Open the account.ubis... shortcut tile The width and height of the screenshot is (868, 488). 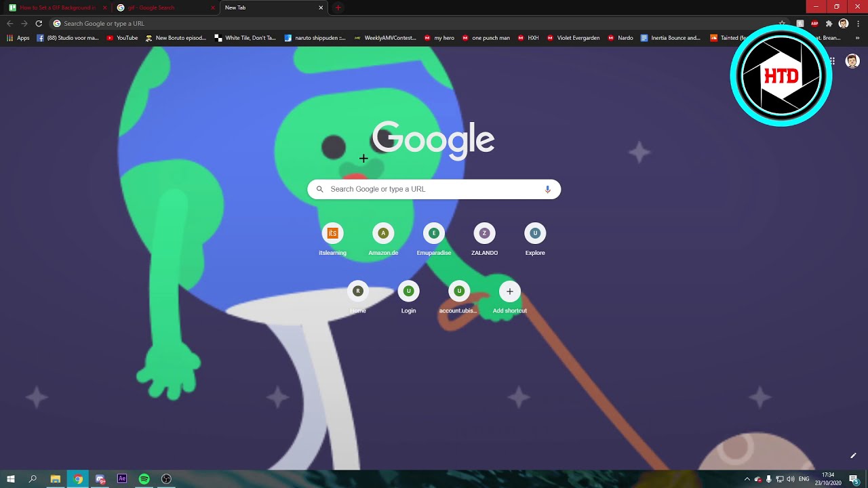(459, 297)
